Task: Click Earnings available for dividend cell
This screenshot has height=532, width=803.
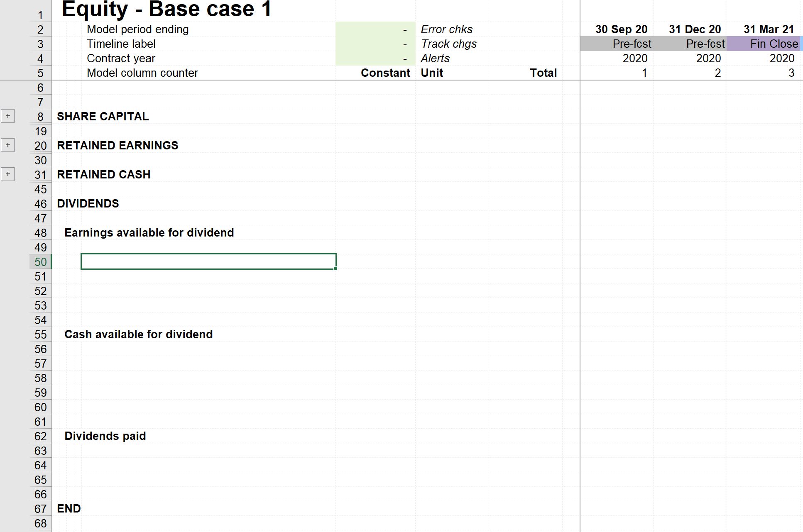Action: [x=149, y=233]
